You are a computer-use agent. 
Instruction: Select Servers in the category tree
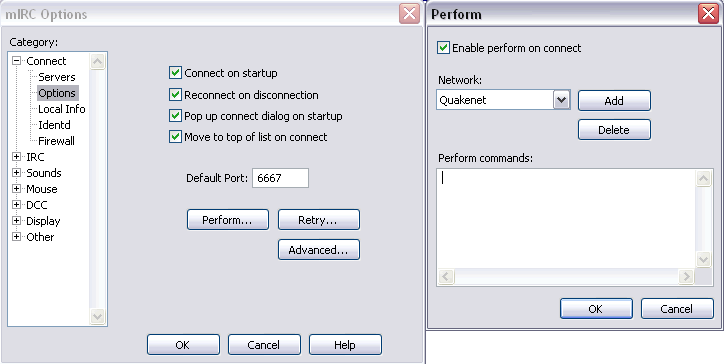pos(57,77)
